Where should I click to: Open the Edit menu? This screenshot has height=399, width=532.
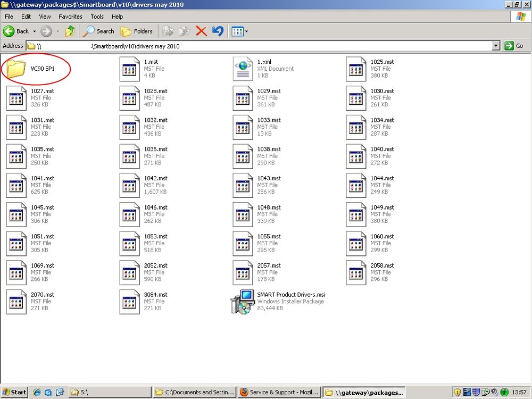(26, 16)
